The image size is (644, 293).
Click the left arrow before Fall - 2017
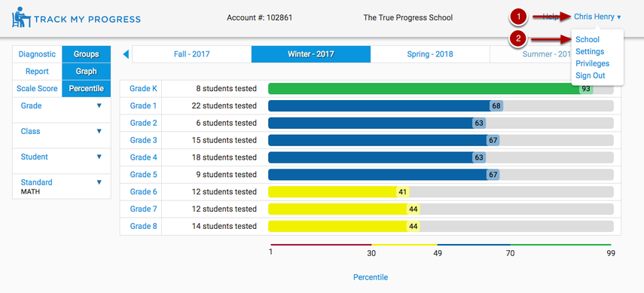point(126,54)
